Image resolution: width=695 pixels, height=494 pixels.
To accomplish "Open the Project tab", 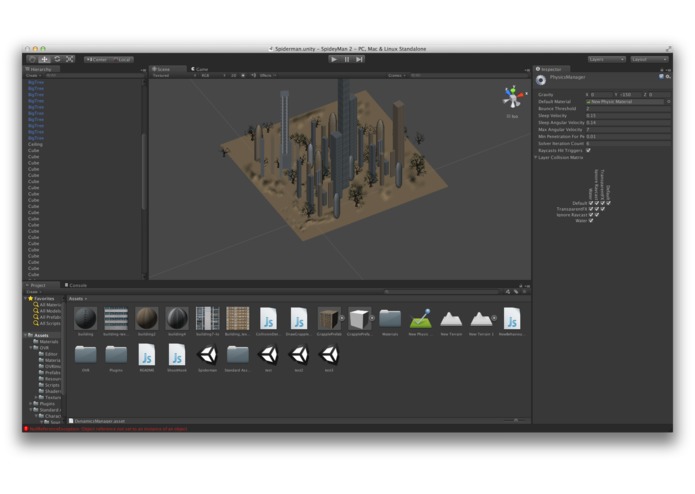I will (41, 285).
